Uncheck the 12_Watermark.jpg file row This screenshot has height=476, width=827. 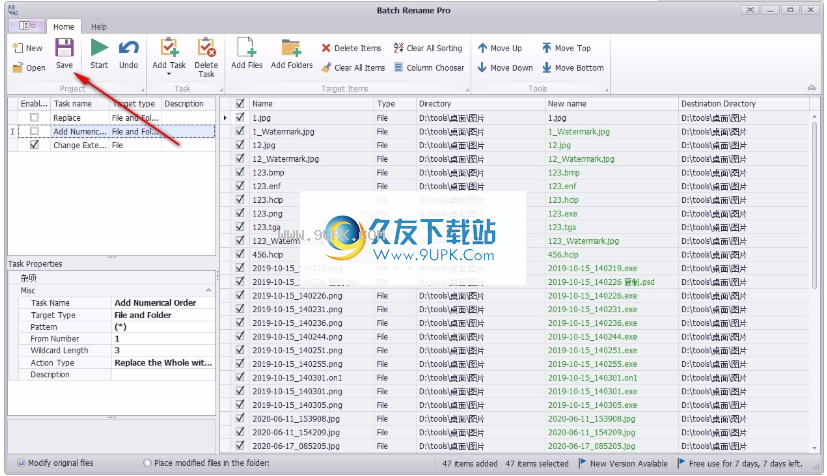(240, 158)
